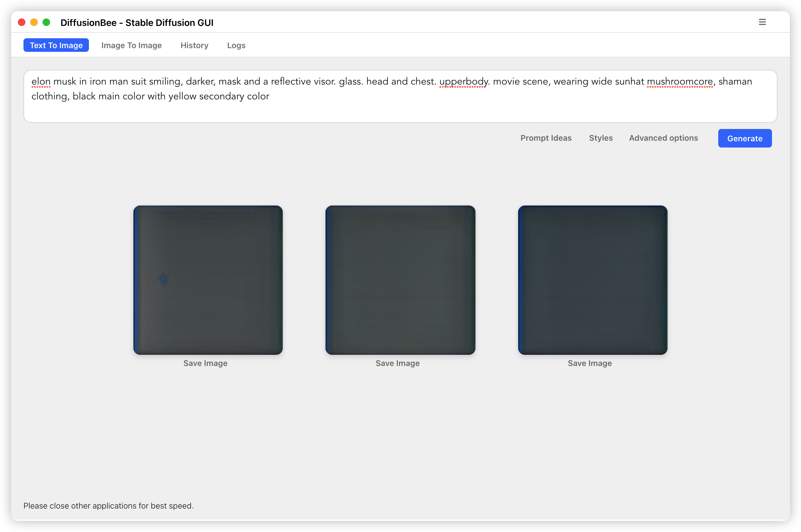Save the third generated image
This screenshot has height=532, width=801.
[589, 363]
